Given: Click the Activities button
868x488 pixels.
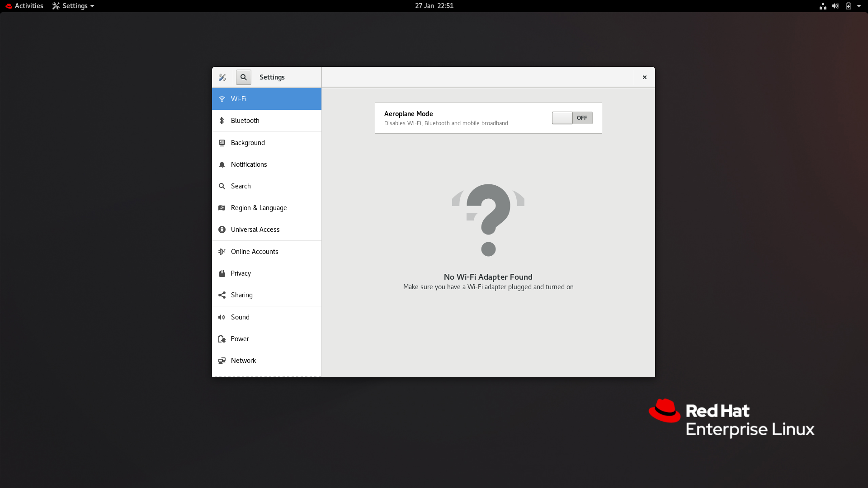Looking at the screenshot, I should pos(24,6).
